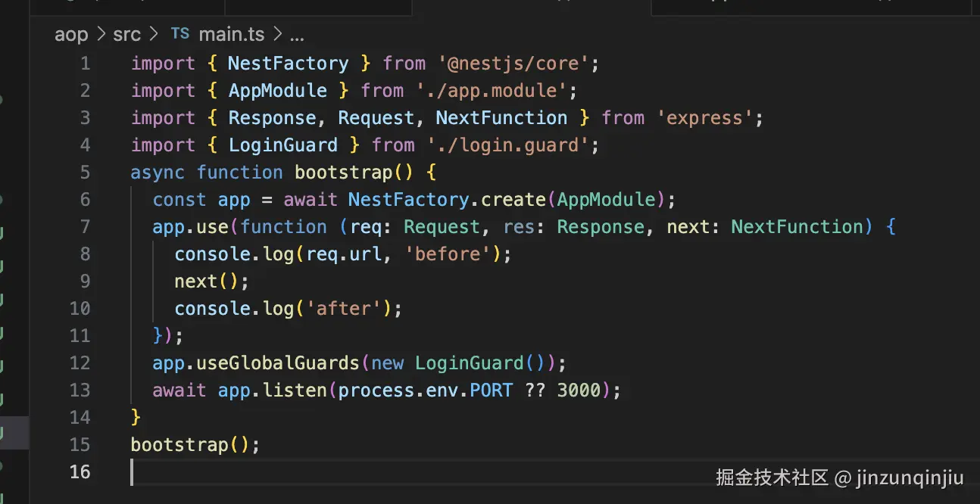Image resolution: width=980 pixels, height=504 pixels.
Task: Select line number 5 in gutter
Action: click(85, 173)
